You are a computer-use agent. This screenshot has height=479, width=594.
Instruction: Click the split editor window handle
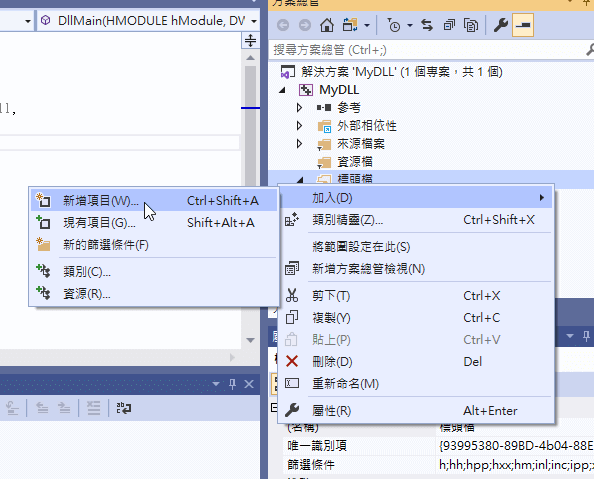250,40
